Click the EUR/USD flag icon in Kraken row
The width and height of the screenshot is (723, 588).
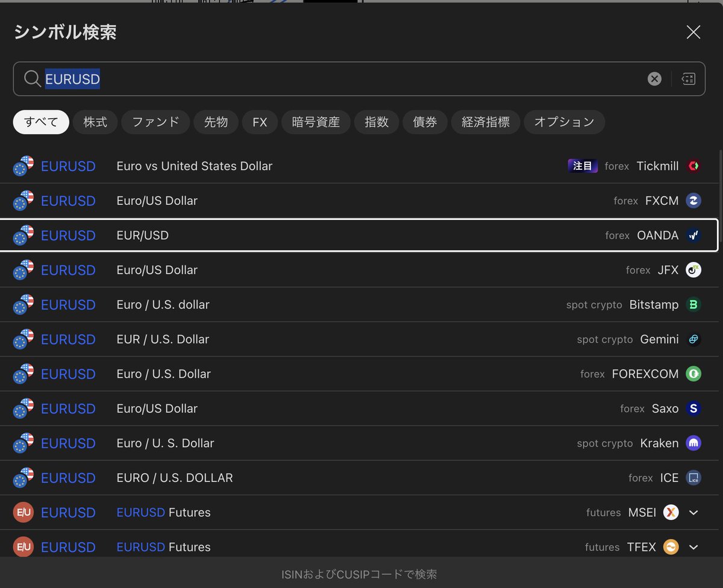click(23, 443)
